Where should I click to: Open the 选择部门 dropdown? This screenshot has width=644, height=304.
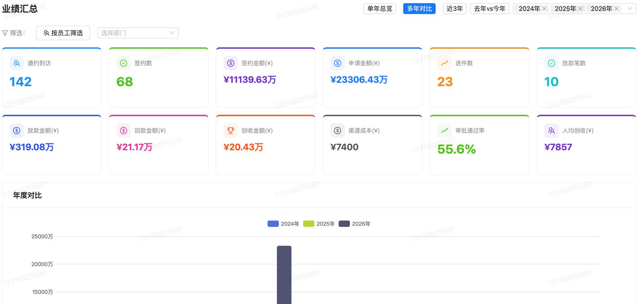click(x=138, y=33)
